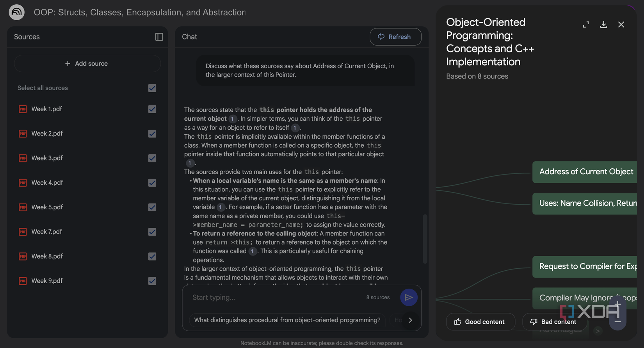Zoom in on the mind map

[617, 303]
